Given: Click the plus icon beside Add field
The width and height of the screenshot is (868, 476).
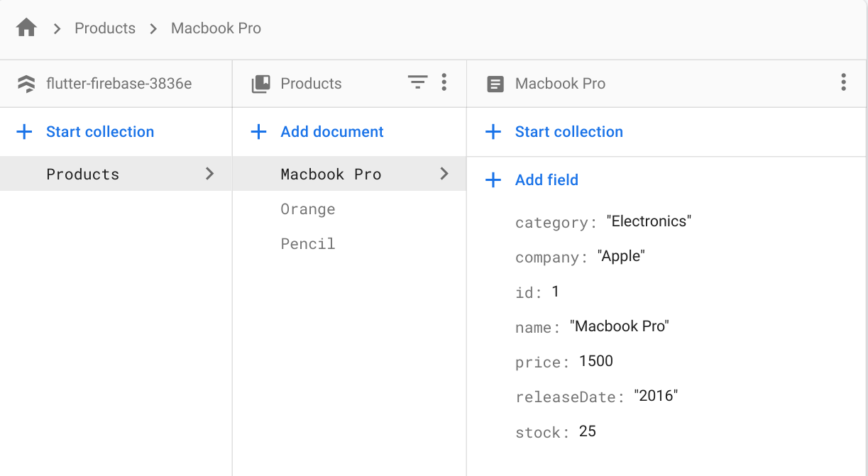Looking at the screenshot, I should [x=493, y=180].
